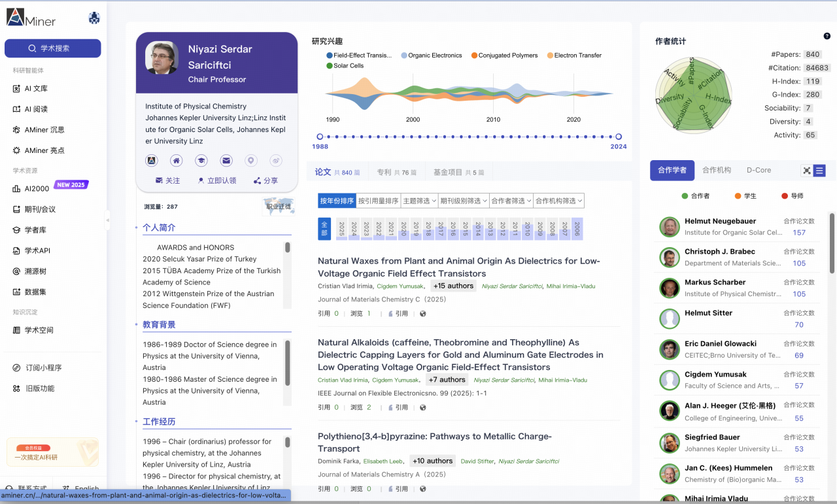
Task: Switch collaborators to list view icon
Action: (819, 171)
